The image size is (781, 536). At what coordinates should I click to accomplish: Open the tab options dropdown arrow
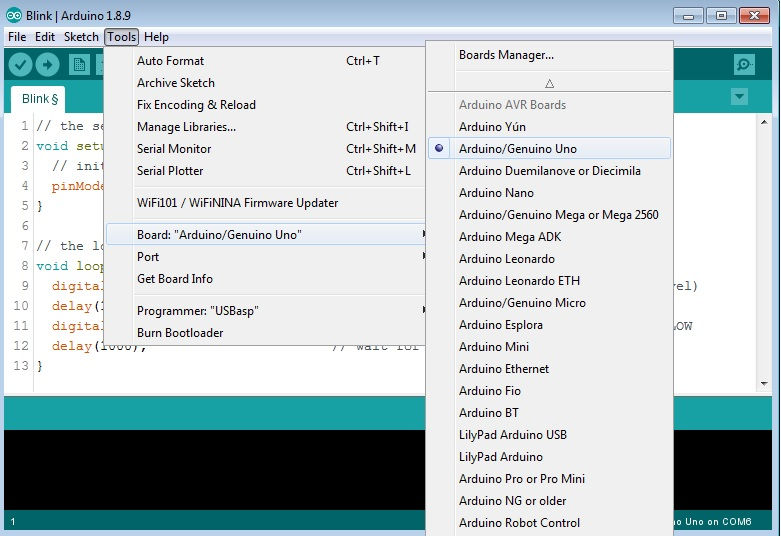tap(739, 96)
